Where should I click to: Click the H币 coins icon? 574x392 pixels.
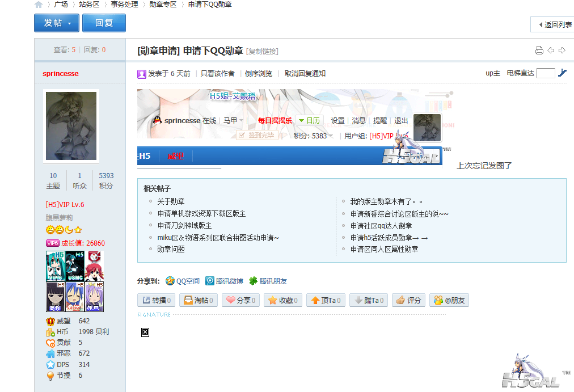(x=50, y=332)
